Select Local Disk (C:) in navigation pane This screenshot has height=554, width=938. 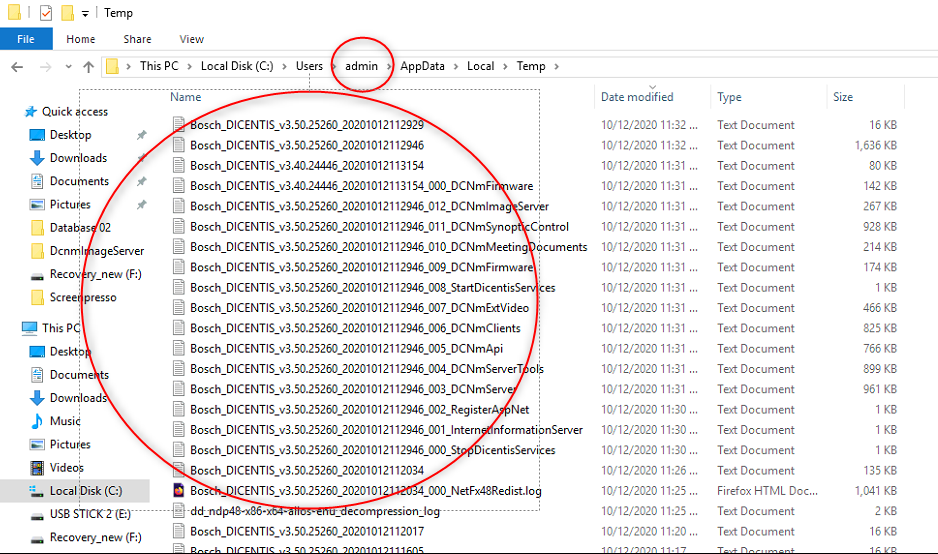[86, 490]
